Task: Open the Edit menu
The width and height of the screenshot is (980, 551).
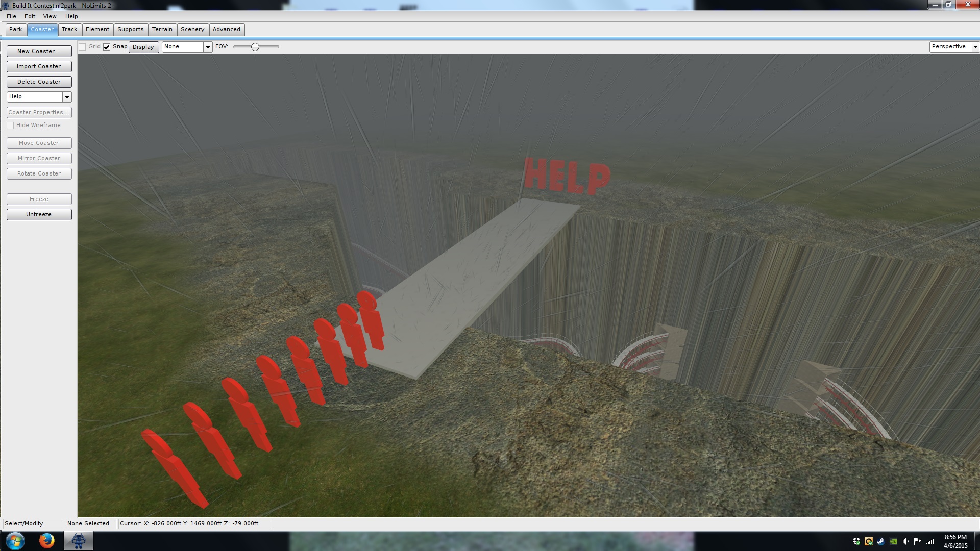Action: coord(30,16)
